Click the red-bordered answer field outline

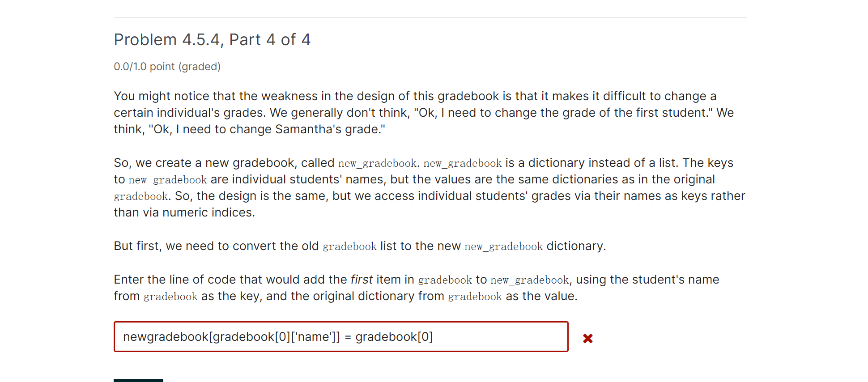340,323
